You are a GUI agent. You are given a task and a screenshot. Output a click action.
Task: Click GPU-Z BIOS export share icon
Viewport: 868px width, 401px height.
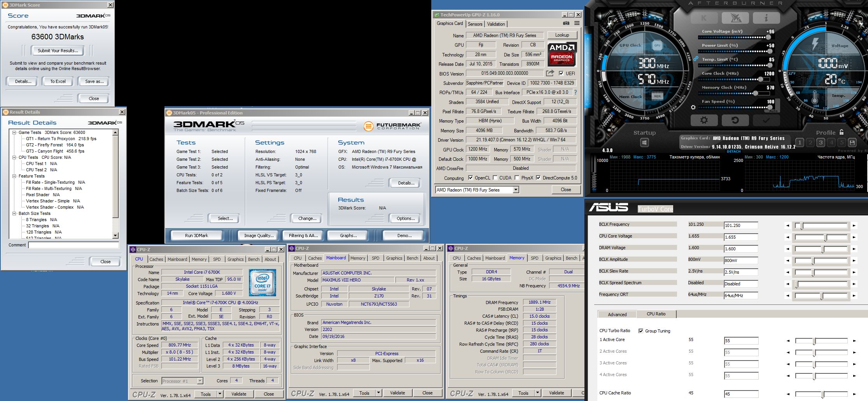(x=550, y=73)
